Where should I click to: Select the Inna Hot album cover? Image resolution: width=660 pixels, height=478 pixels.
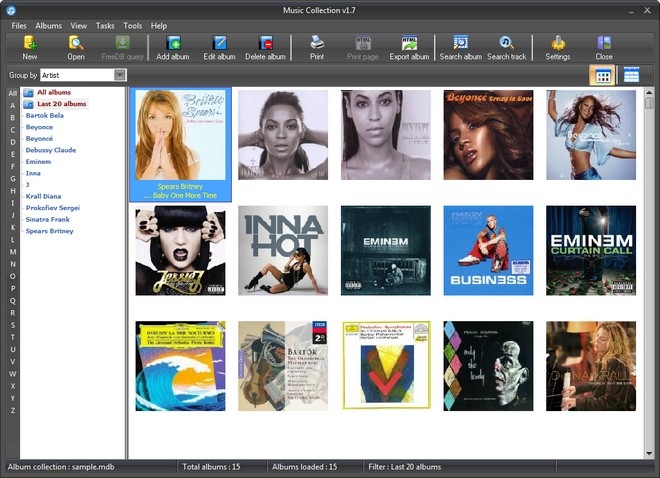click(283, 250)
